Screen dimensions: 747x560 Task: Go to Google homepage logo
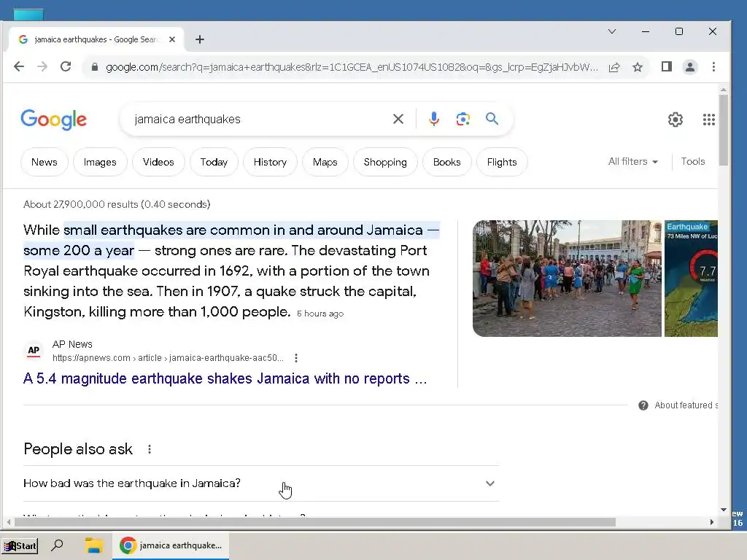53,119
